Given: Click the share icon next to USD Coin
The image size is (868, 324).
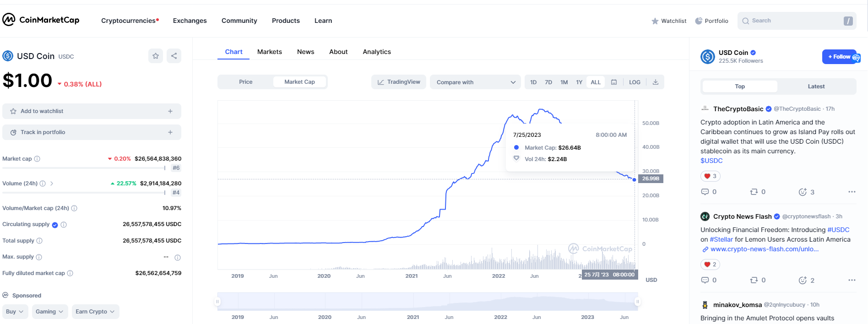Looking at the screenshot, I should coord(174,56).
